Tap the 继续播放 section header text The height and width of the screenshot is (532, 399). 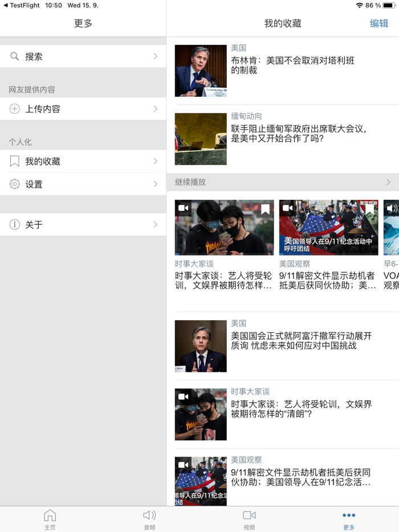coord(190,182)
